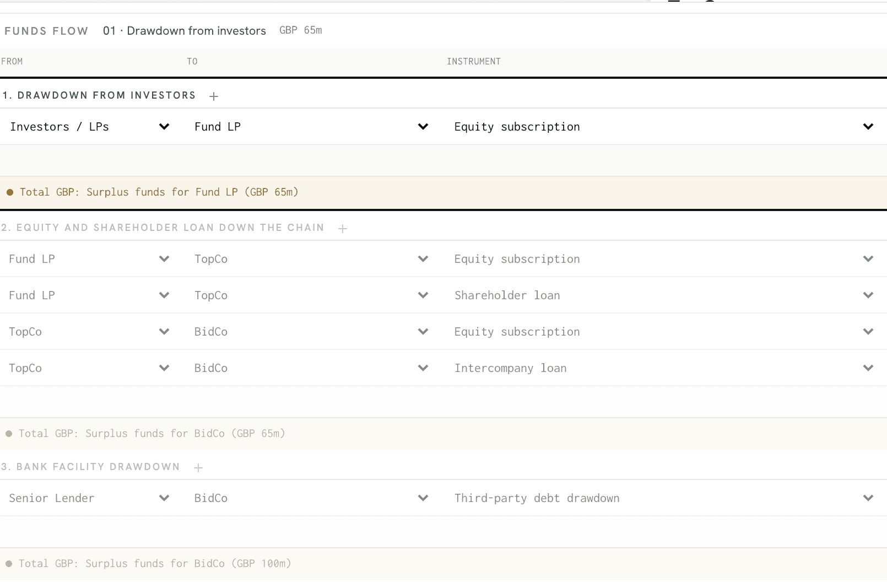887x588 pixels.
Task: Click the TO column header
Action: point(192,62)
